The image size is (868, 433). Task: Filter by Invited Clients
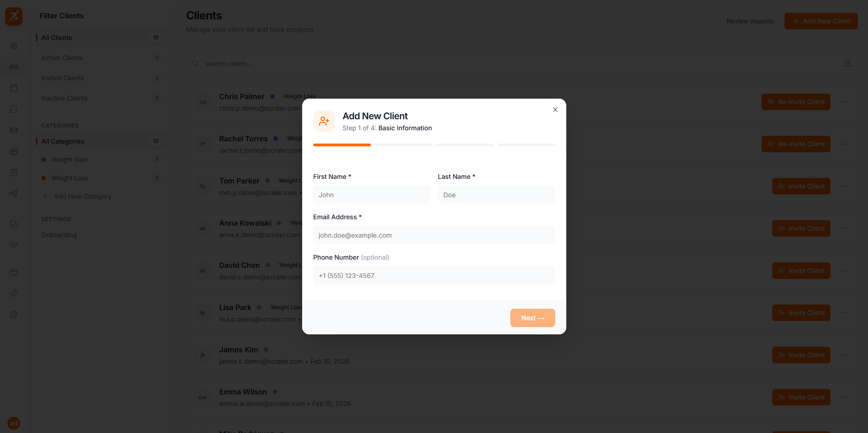coord(62,78)
